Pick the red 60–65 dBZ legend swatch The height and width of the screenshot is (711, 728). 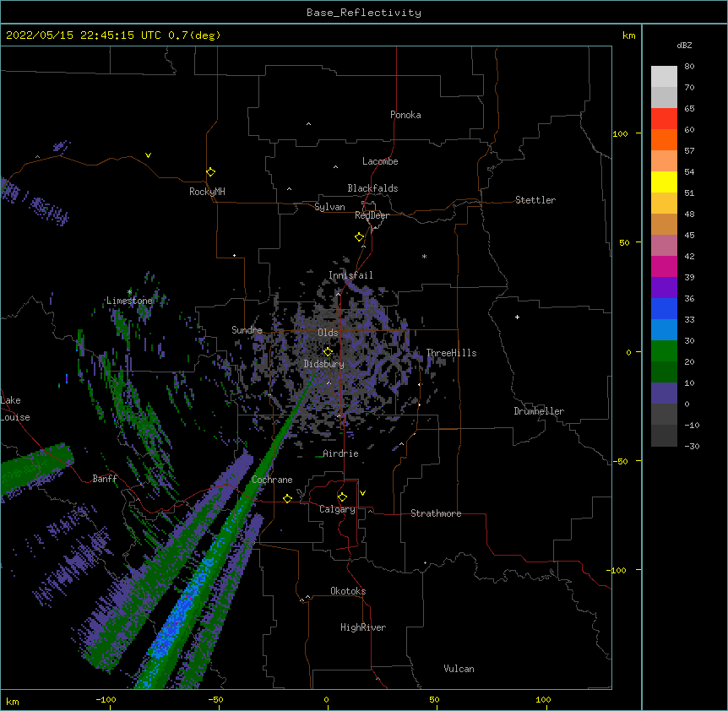pyautogui.click(x=664, y=119)
